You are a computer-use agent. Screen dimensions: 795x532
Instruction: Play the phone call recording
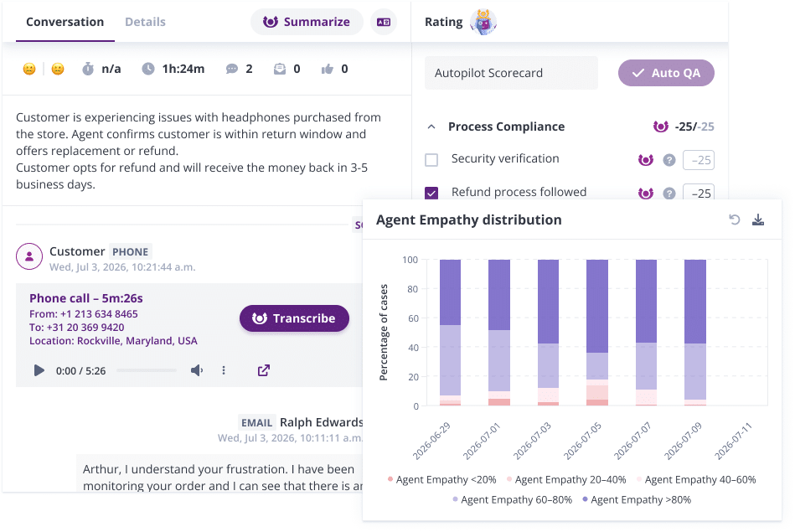(x=39, y=370)
